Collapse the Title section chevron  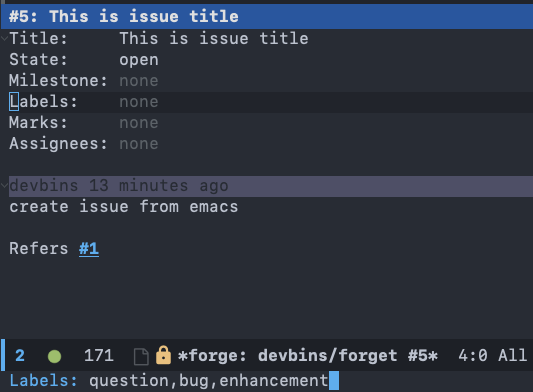pyautogui.click(x=4, y=38)
